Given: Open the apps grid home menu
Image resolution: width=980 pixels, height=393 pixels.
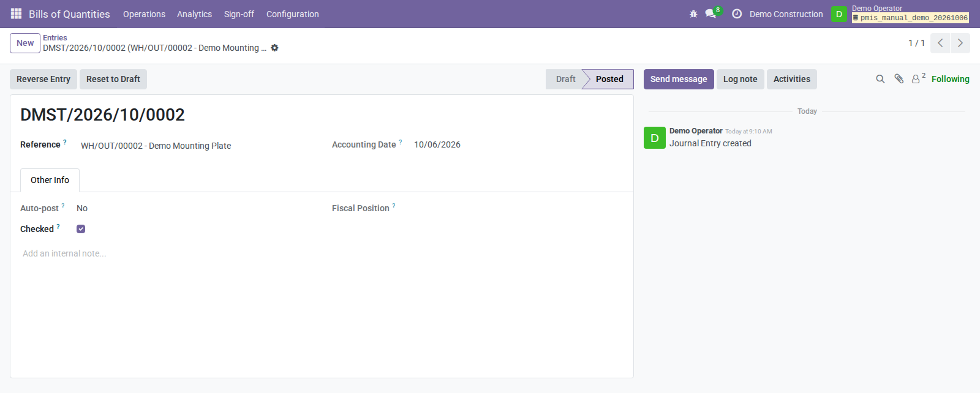Looking at the screenshot, I should (x=17, y=14).
